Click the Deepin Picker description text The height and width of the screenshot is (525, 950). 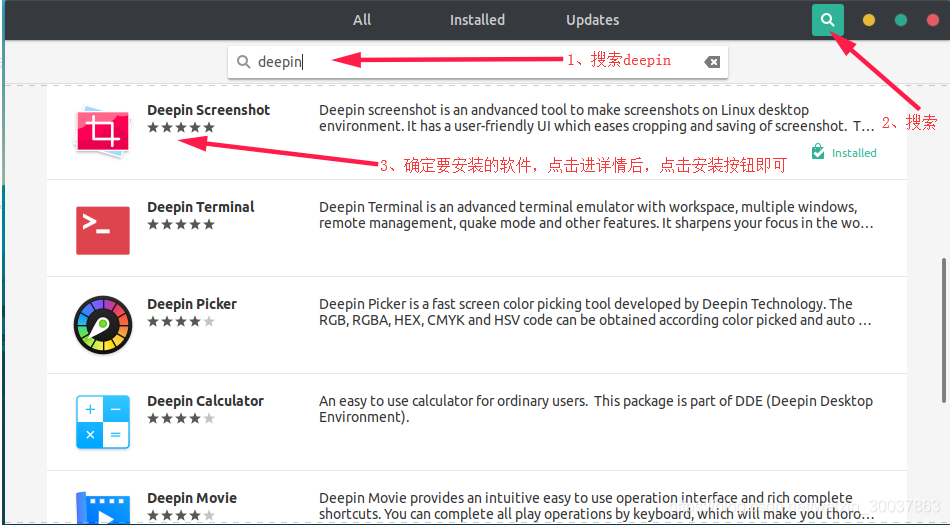coord(595,312)
